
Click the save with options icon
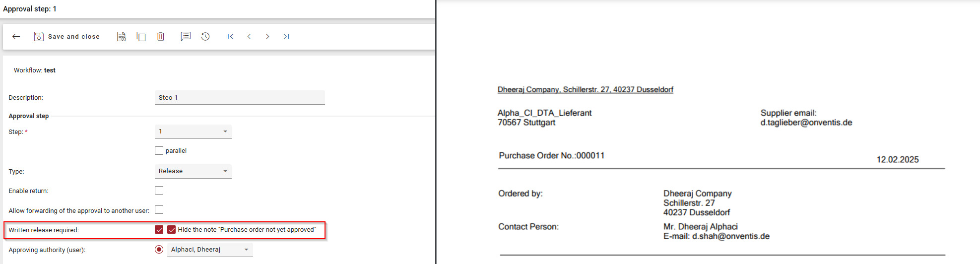[x=121, y=36]
